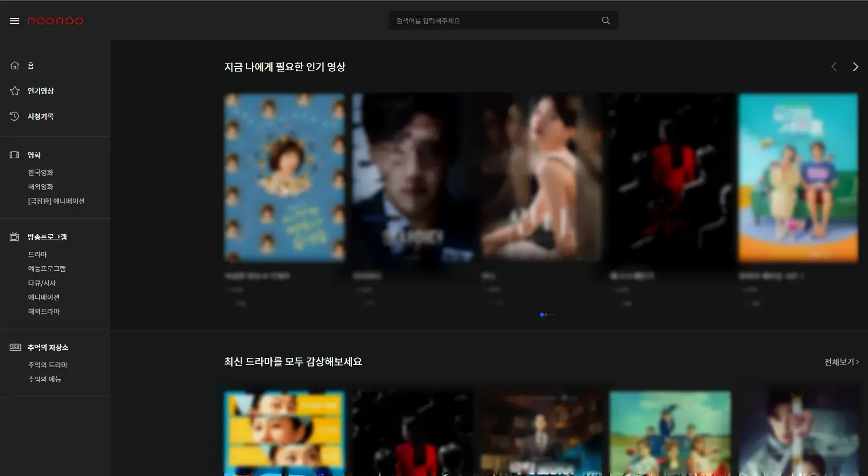The height and width of the screenshot is (476, 868).
Task: Go to 홈 in the sidebar
Action: pyautogui.click(x=31, y=65)
